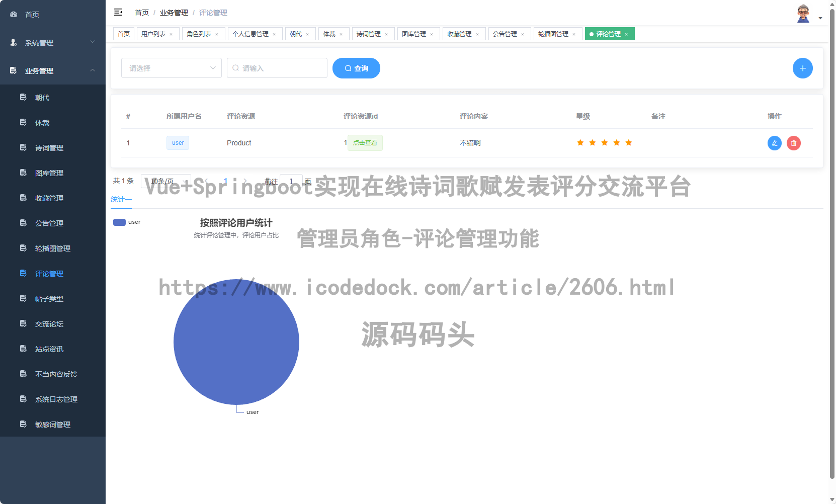836x504 pixels.
Task: Select the 统计一 statistics tab
Action: [x=121, y=199]
